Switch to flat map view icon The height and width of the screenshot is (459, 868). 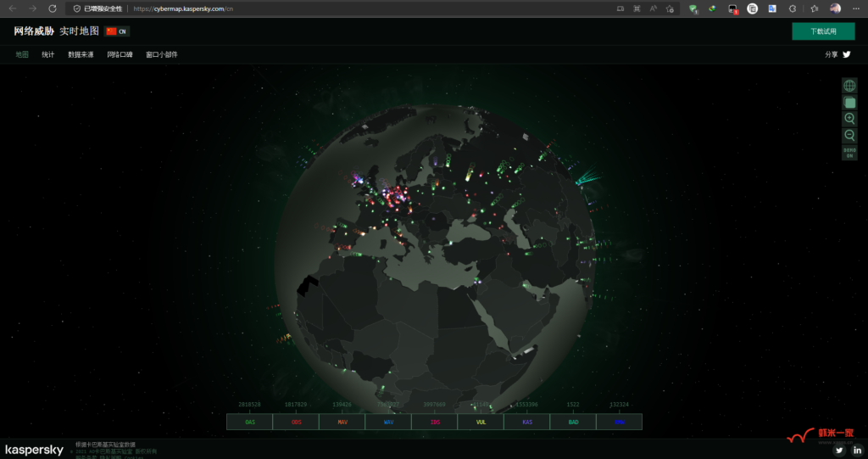849,103
